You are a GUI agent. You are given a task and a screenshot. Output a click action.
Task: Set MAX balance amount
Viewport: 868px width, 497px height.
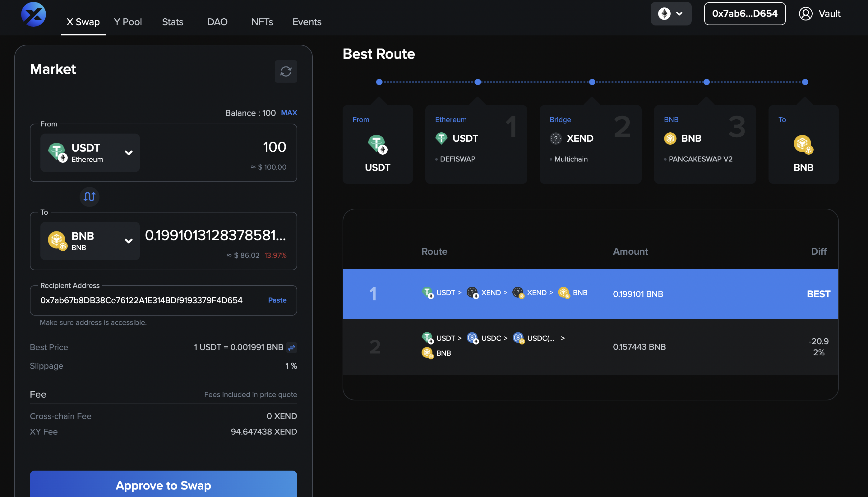[289, 113]
